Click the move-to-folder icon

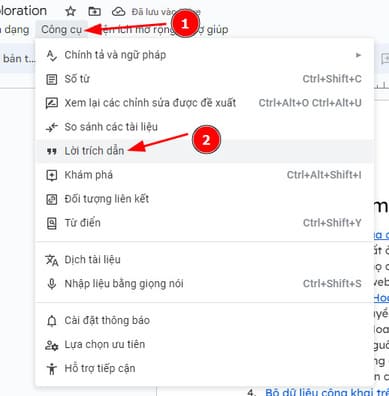click(94, 12)
